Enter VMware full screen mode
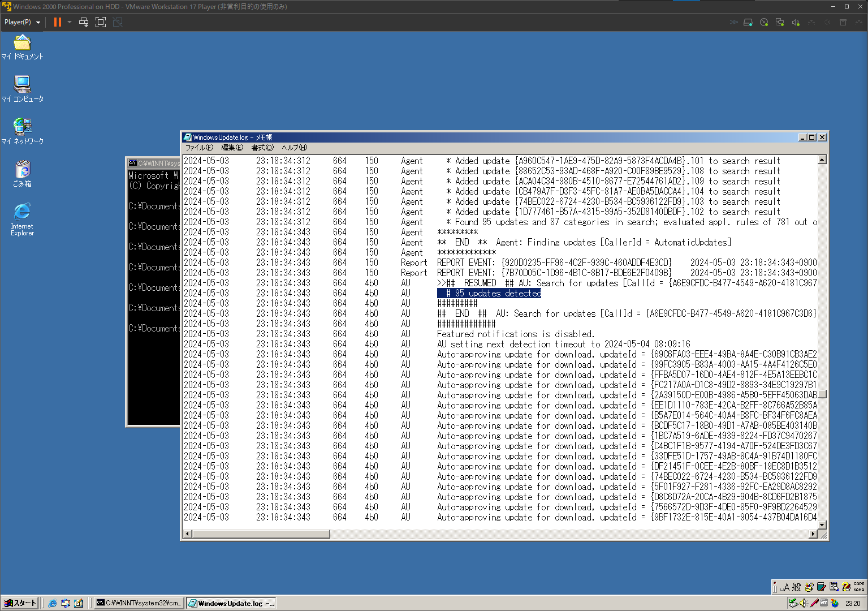 [101, 22]
